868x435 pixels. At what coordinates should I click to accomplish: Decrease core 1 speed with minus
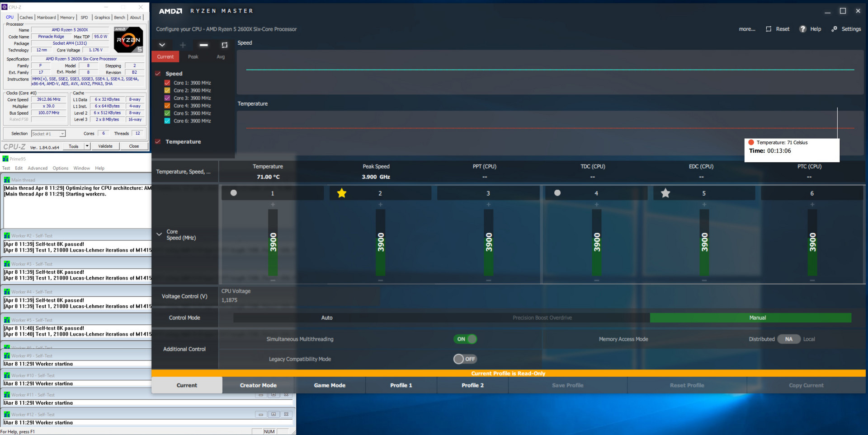pos(273,281)
